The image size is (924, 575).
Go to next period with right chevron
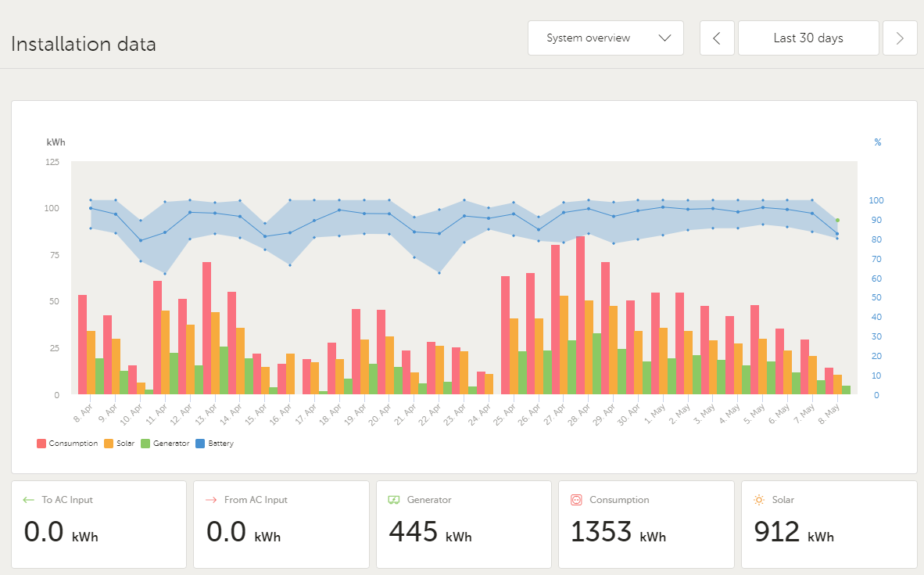coord(900,38)
